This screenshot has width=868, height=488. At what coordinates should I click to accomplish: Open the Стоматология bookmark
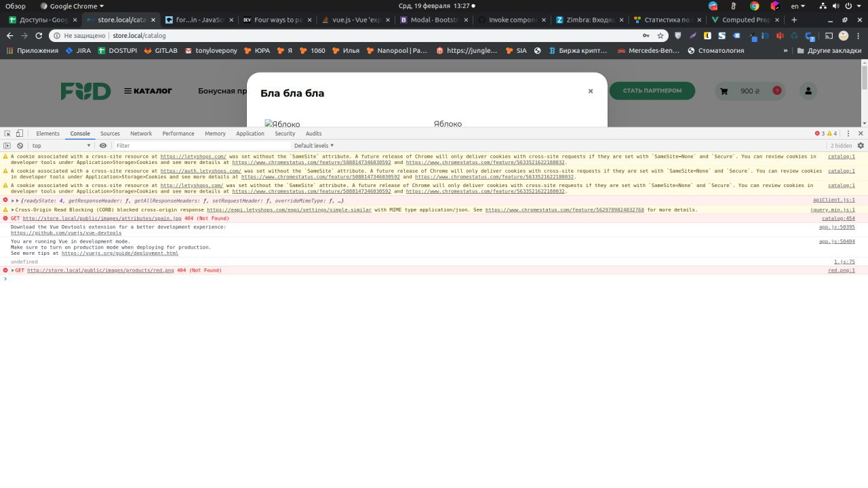(715, 50)
